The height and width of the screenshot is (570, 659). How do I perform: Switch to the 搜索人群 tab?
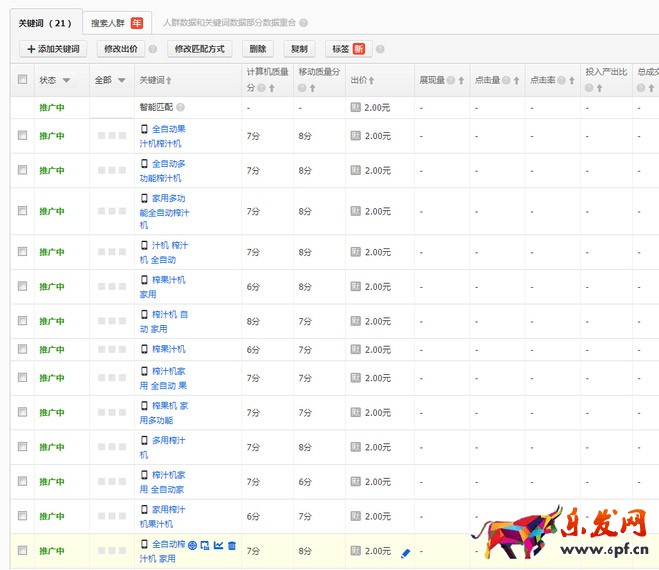click(x=117, y=22)
